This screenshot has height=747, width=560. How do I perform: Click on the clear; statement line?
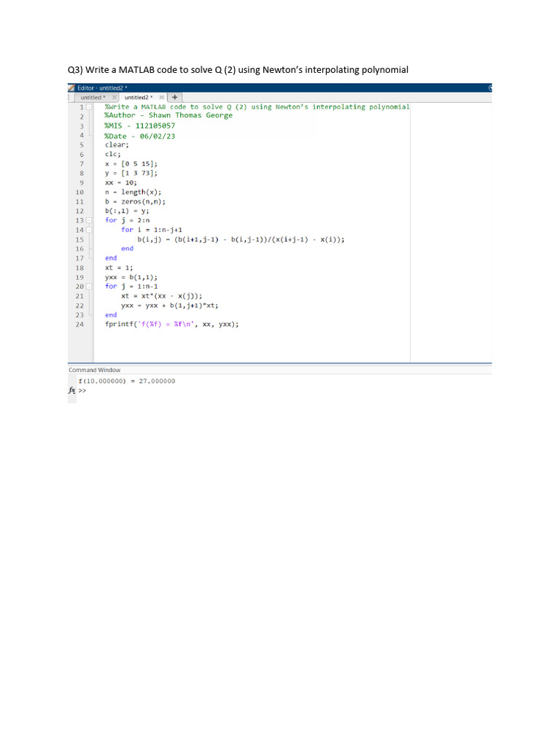117,144
